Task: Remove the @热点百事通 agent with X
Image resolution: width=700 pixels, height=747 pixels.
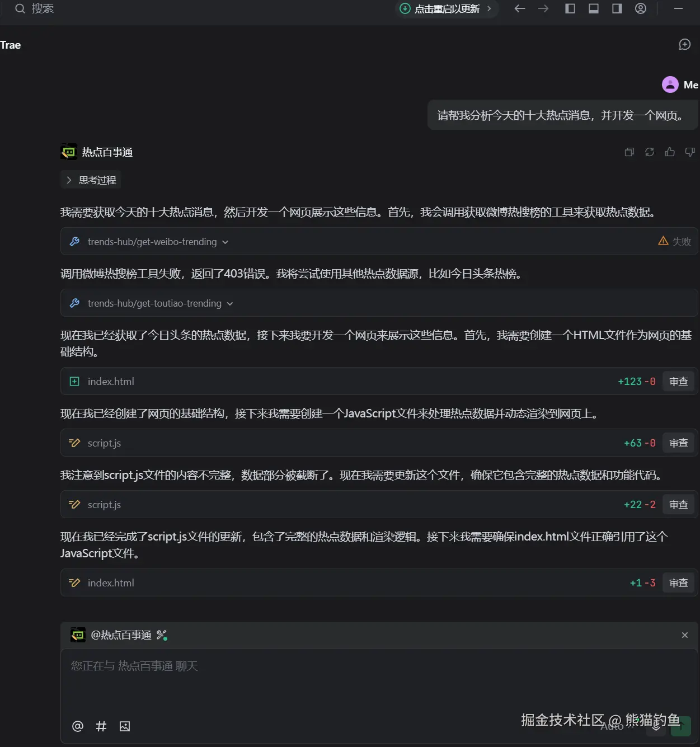Action: coord(685,635)
